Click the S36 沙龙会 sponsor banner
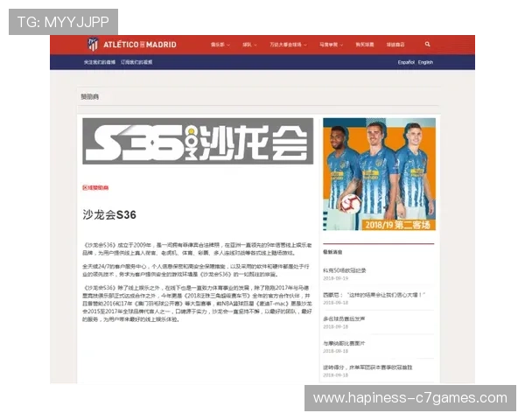525x420 pixels. (198, 141)
